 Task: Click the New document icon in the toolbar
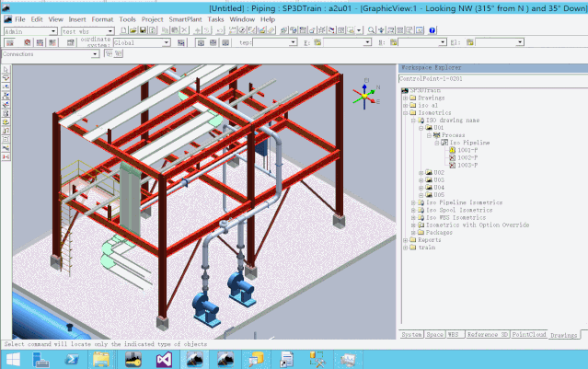click(123, 30)
